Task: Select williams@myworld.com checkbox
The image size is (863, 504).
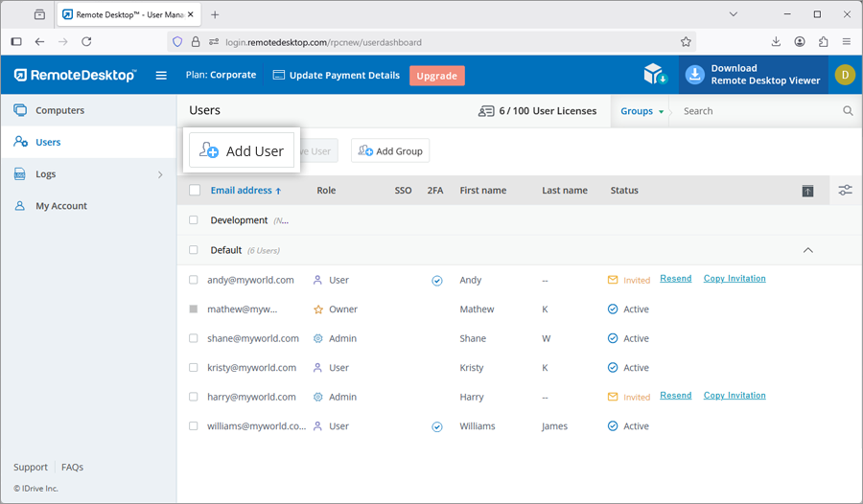Action: [x=193, y=425]
